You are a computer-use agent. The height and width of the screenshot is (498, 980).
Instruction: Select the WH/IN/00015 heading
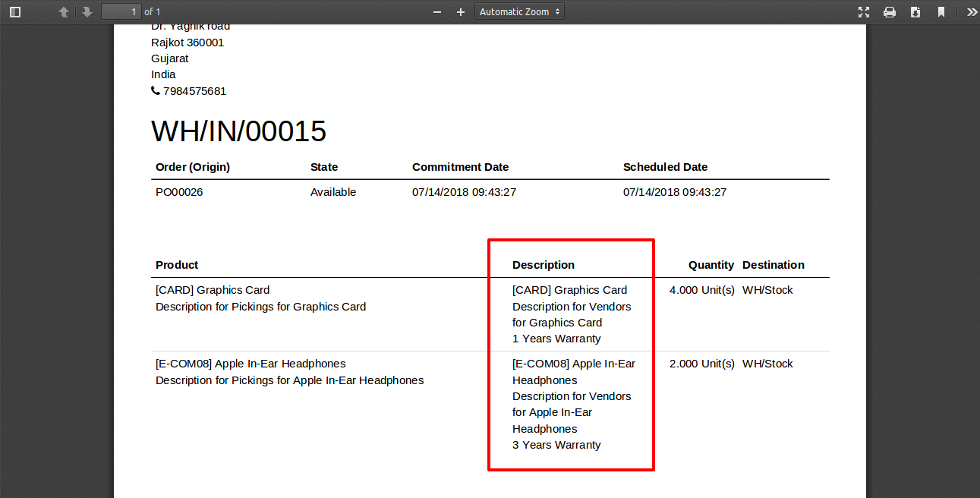(239, 131)
